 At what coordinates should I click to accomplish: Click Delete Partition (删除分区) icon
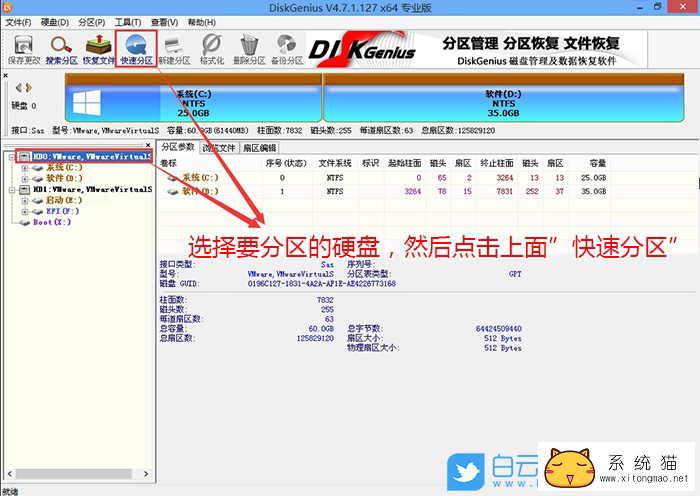(249, 50)
